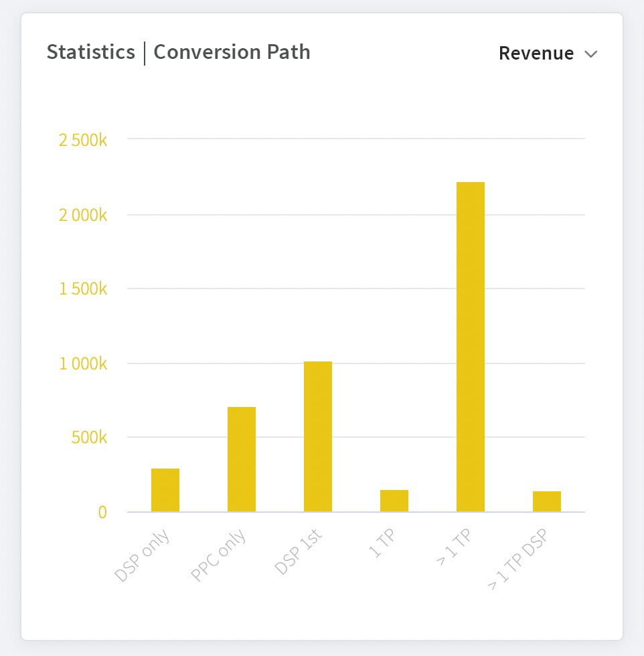This screenshot has height=656, width=644.
Task: Click the > 1 TP DSP bar
Action: click(547, 501)
